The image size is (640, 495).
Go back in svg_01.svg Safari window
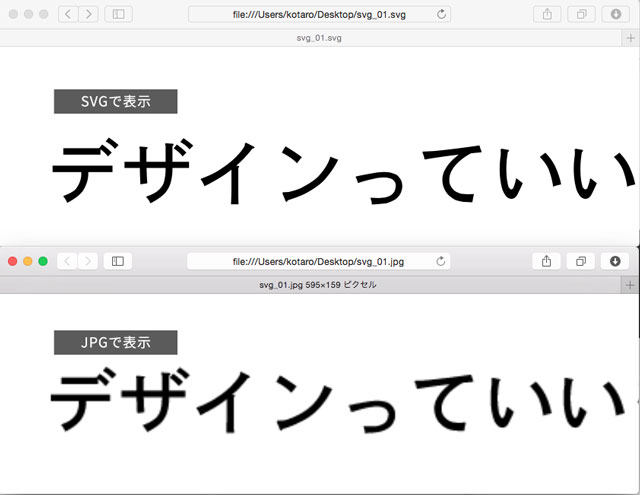[x=68, y=14]
